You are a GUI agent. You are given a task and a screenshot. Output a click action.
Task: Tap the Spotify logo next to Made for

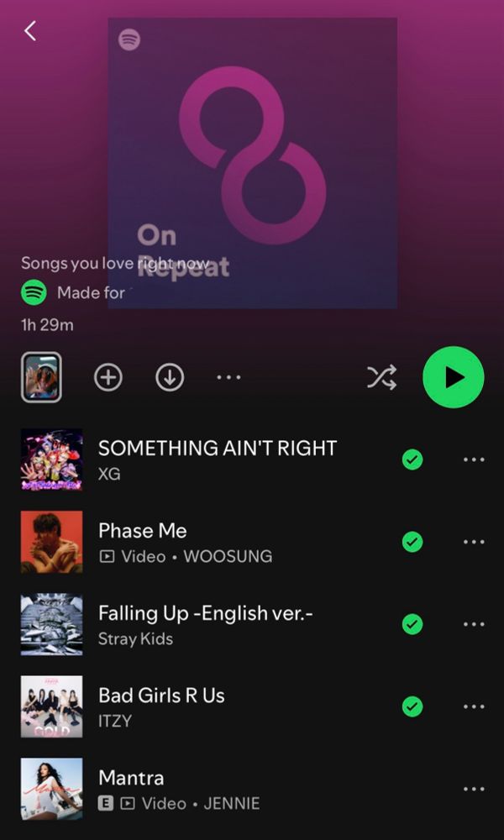pyautogui.click(x=34, y=292)
